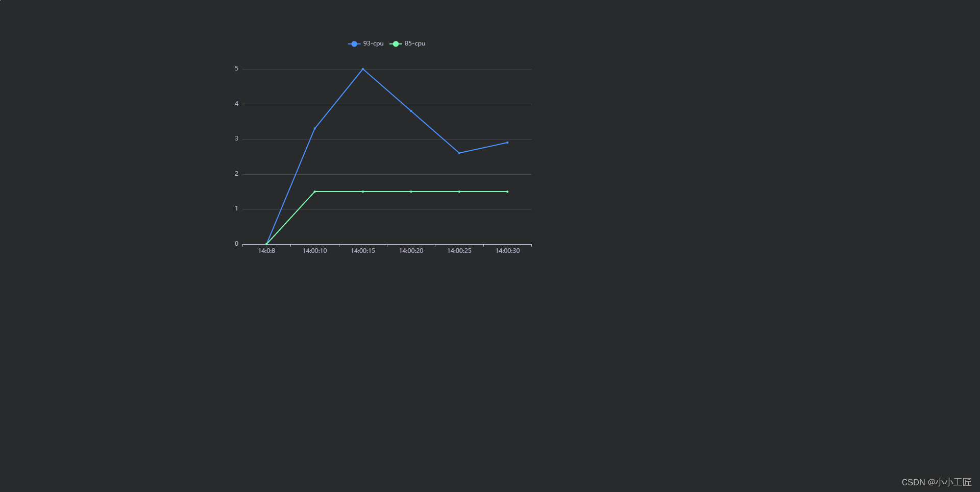
Task: Click the y-axis label 4
Action: (236, 104)
